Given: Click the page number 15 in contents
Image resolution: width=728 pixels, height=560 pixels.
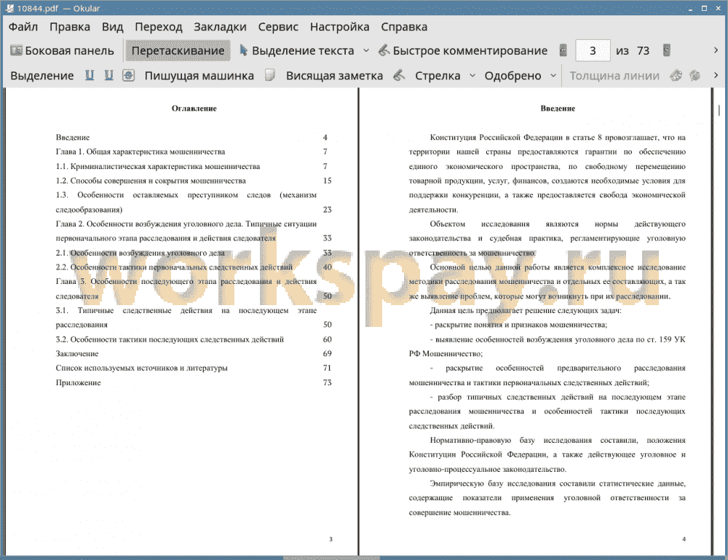Looking at the screenshot, I should pyautogui.click(x=328, y=181).
